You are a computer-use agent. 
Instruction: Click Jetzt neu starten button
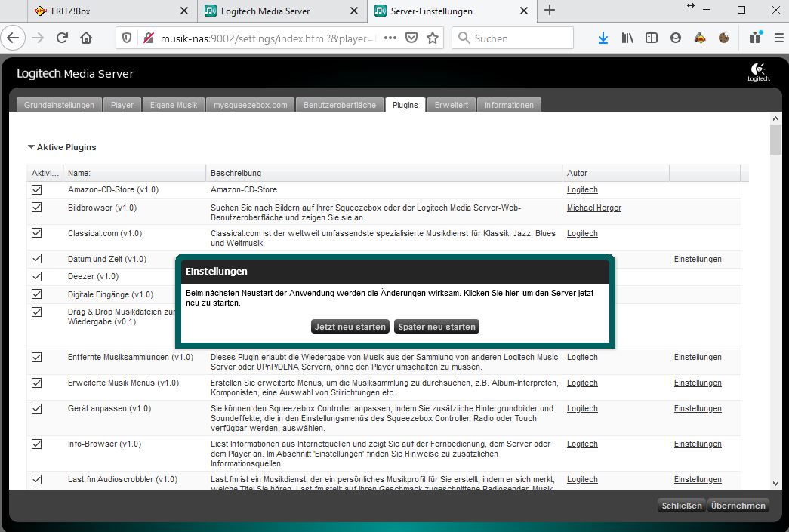coord(350,326)
